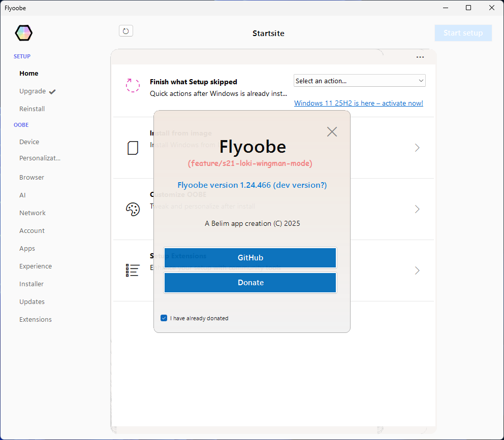Image resolution: width=504 pixels, height=440 pixels.
Task: Close the Flyoobe about dialog
Action: [332, 131]
